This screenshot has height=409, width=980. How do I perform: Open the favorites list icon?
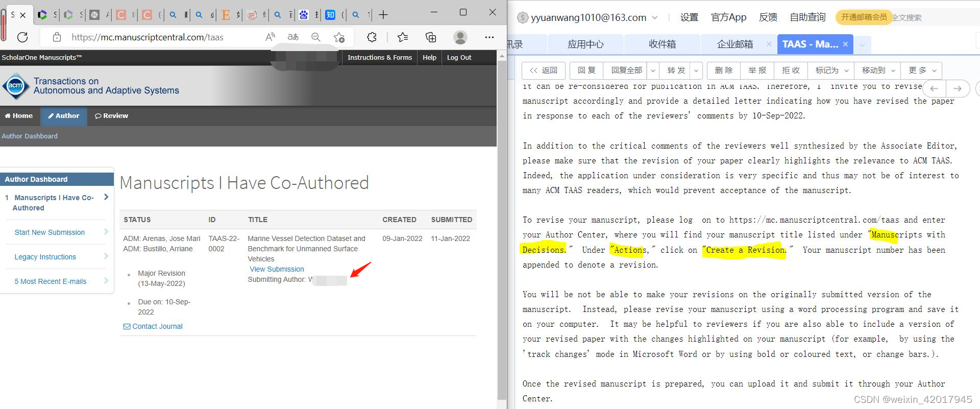(x=403, y=37)
